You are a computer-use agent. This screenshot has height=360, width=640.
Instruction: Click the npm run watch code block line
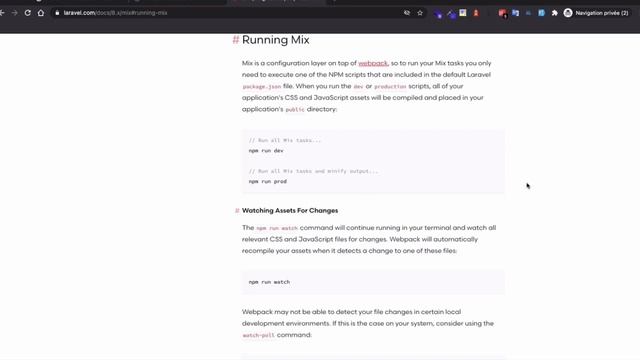[269, 282]
